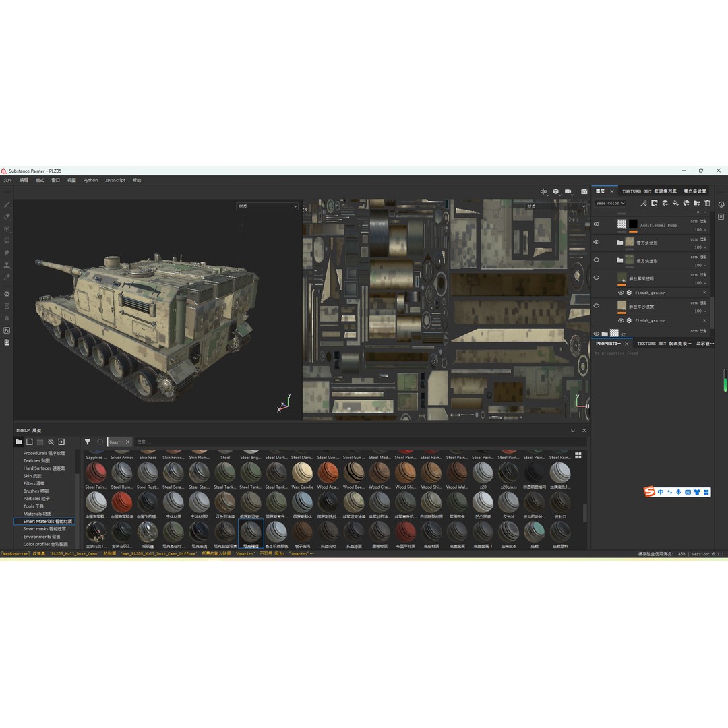728x728 pixels.
Task: Add a new paint layer
Action: [665, 203]
